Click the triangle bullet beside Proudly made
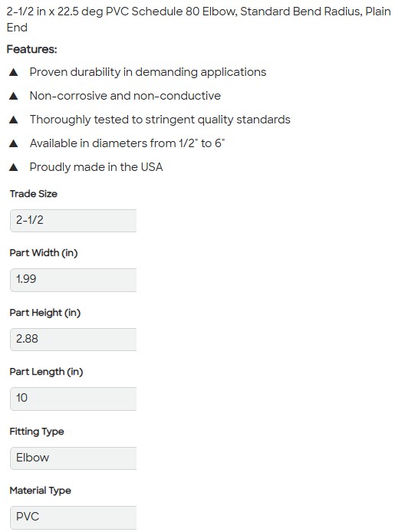The height and width of the screenshot is (532, 395). pos(14,167)
